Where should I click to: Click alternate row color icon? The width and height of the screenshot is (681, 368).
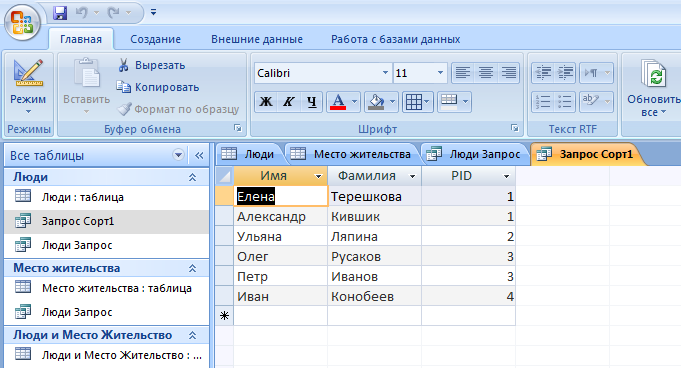click(x=449, y=102)
